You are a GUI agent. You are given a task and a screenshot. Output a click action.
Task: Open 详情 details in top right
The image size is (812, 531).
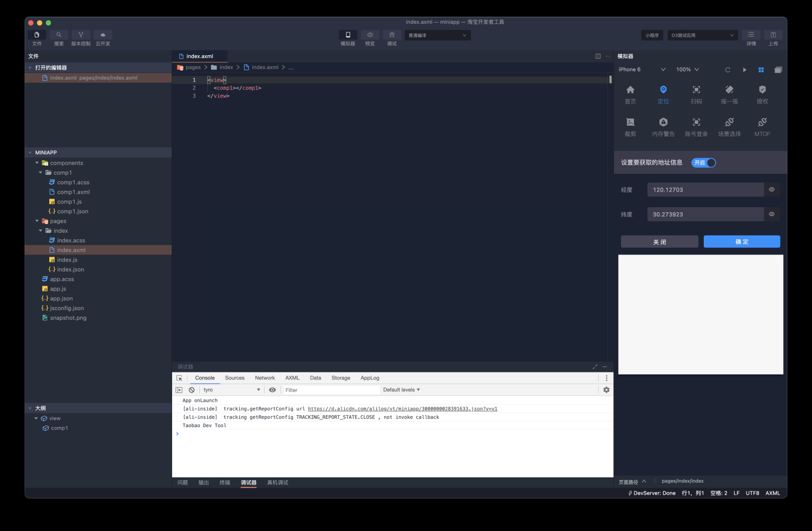[x=751, y=35]
